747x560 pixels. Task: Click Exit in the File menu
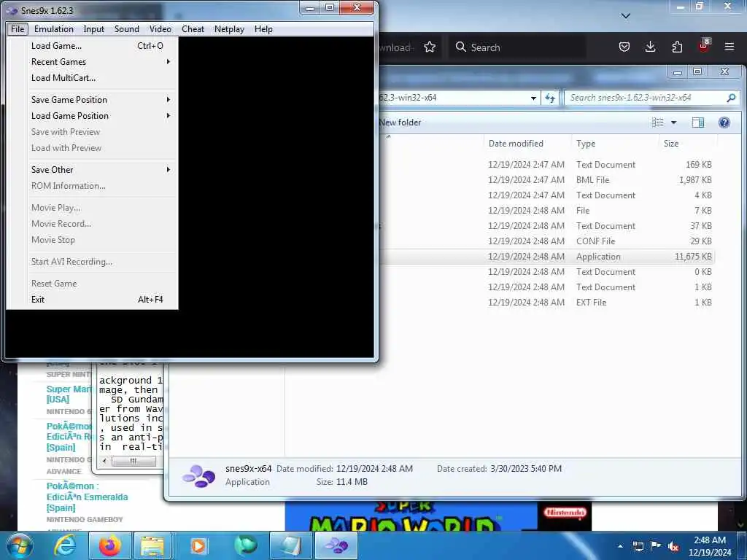pyautogui.click(x=93, y=300)
